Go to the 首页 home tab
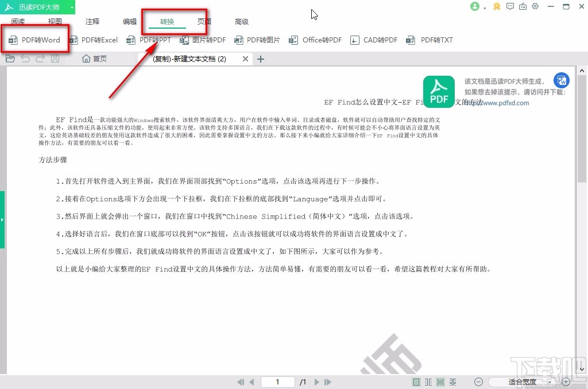This screenshot has width=588, height=389. point(95,59)
